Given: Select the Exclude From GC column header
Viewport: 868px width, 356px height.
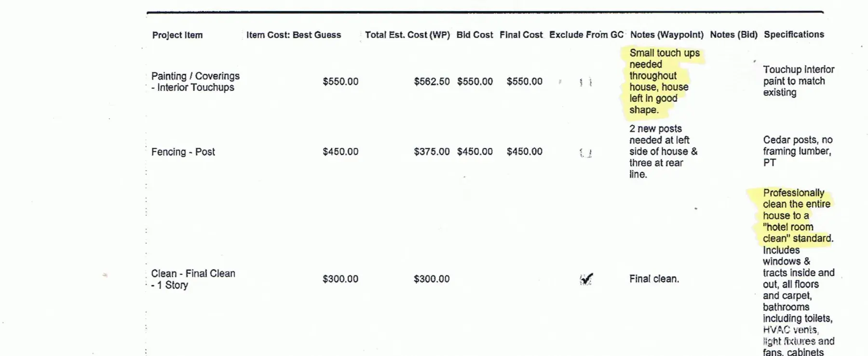Looking at the screenshot, I should pos(586,35).
